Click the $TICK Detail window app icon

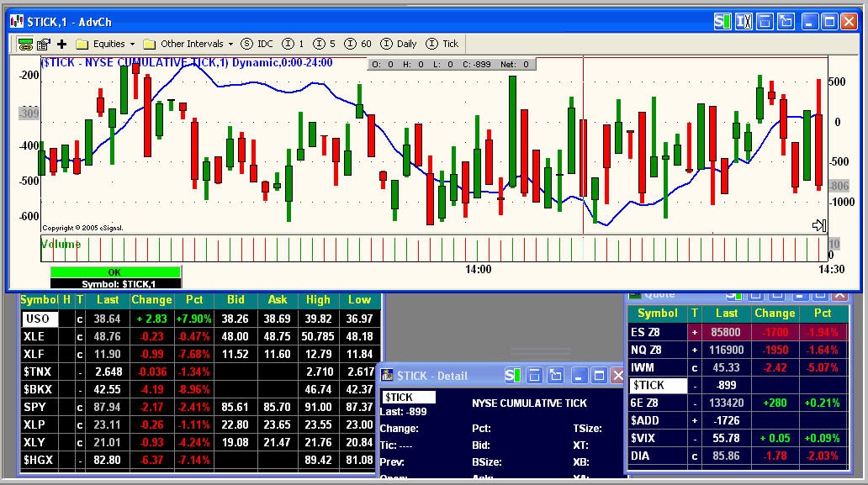[388, 376]
